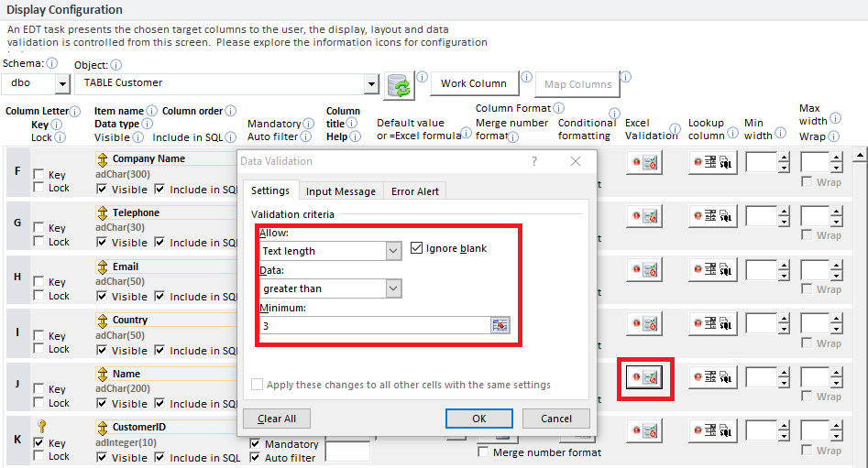Open Lookup column for Telephone row
This screenshot has width=868, height=468.
coord(713,216)
